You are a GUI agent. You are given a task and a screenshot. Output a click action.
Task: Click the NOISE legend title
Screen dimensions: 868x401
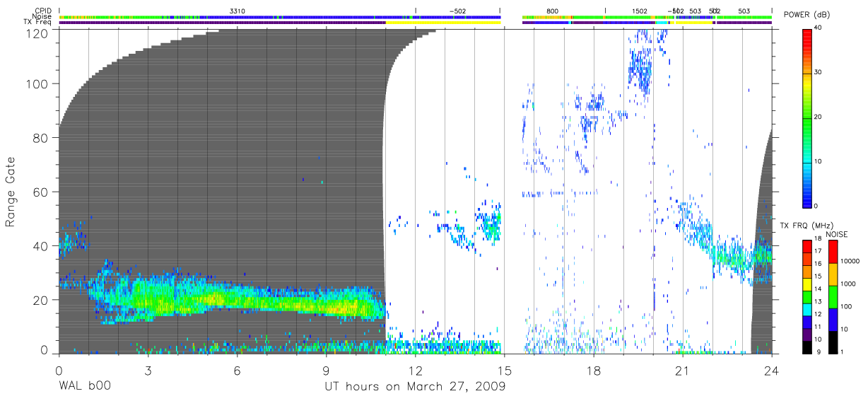coord(837,234)
